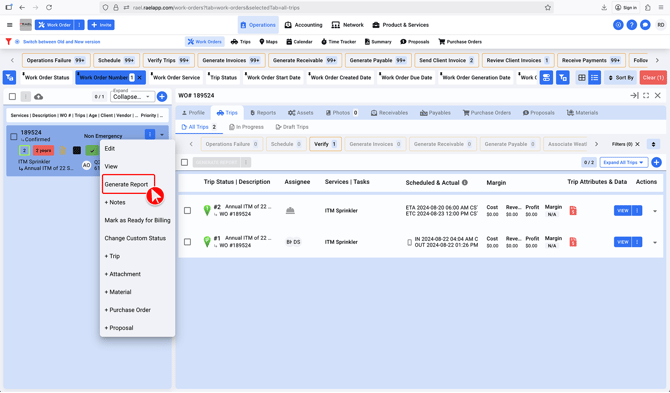Expand trip #2 row chevron
The height and width of the screenshot is (393, 670).
655,211
